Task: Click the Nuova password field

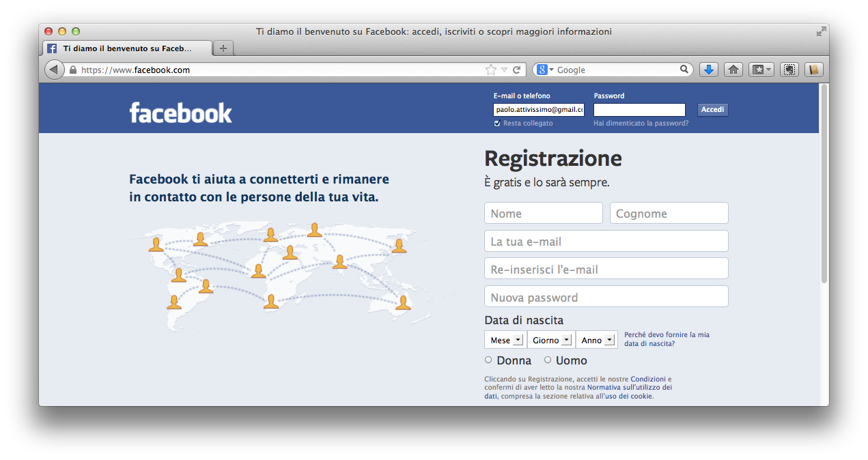Action: coord(606,297)
